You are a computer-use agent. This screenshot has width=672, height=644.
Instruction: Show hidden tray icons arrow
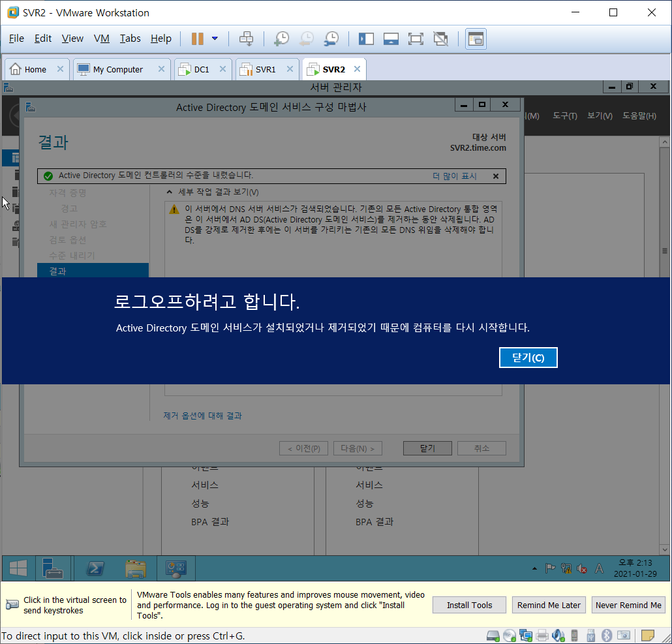coord(534,568)
